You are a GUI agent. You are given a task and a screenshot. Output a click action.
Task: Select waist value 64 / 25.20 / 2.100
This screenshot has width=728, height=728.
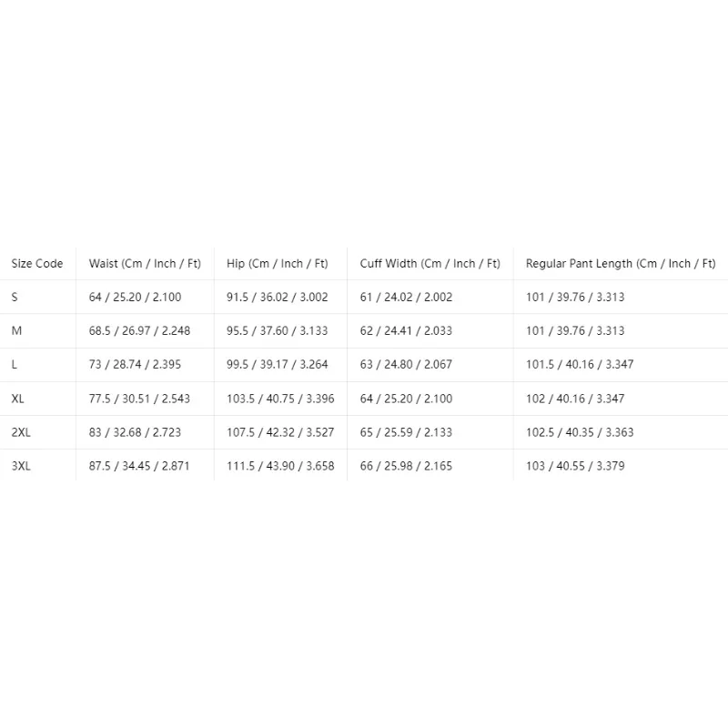[x=135, y=298]
